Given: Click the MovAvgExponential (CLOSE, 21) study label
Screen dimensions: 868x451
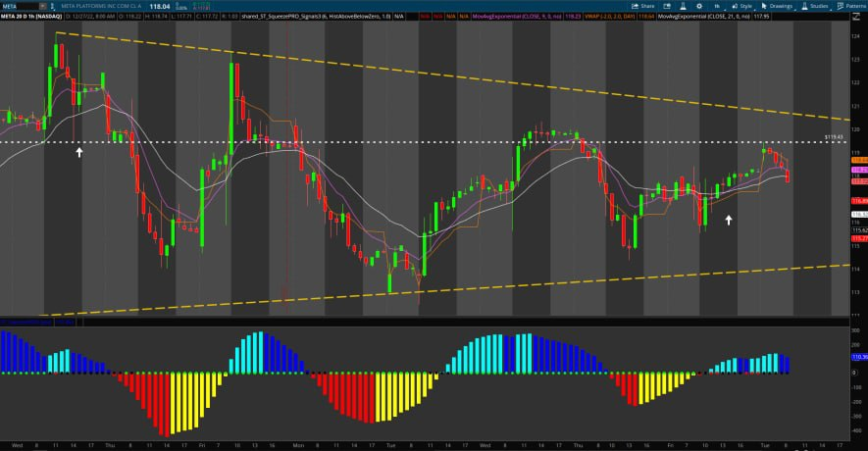Looking at the screenshot, I should (x=704, y=17).
